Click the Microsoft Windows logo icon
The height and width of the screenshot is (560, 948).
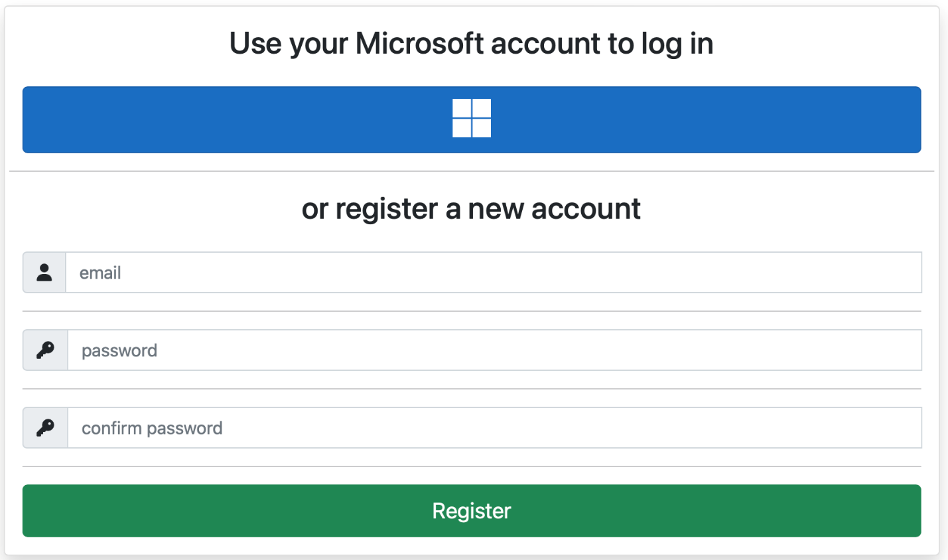(x=472, y=118)
